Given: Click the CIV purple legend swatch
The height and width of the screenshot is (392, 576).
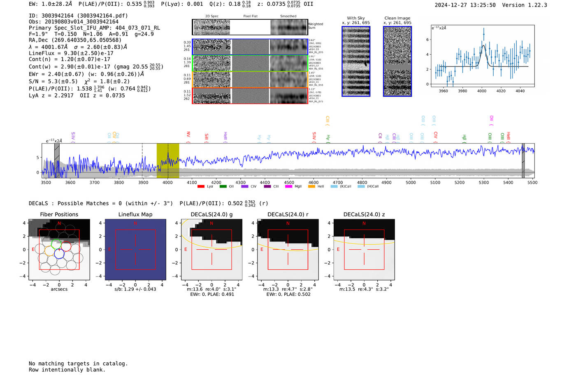Looking at the screenshot, I should [245, 186].
